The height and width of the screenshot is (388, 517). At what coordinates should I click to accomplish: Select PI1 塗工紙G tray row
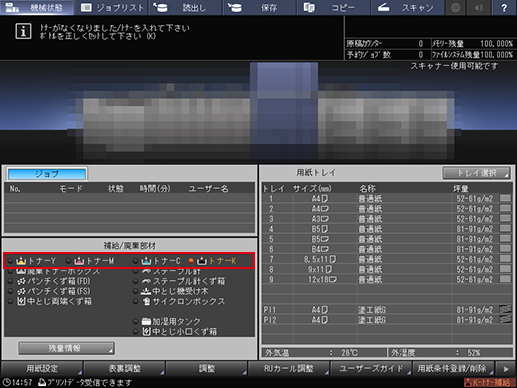click(387, 310)
